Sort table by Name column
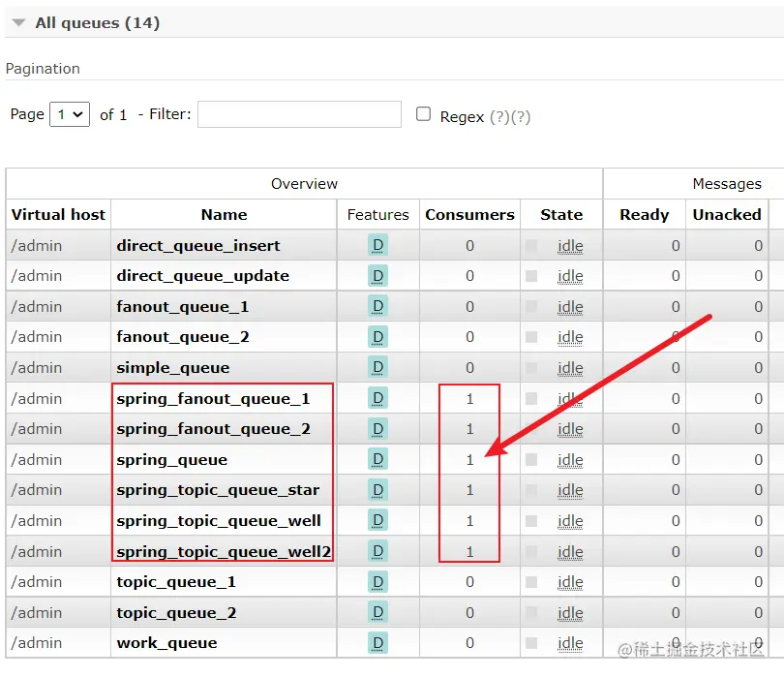784x678 pixels. coord(224,214)
